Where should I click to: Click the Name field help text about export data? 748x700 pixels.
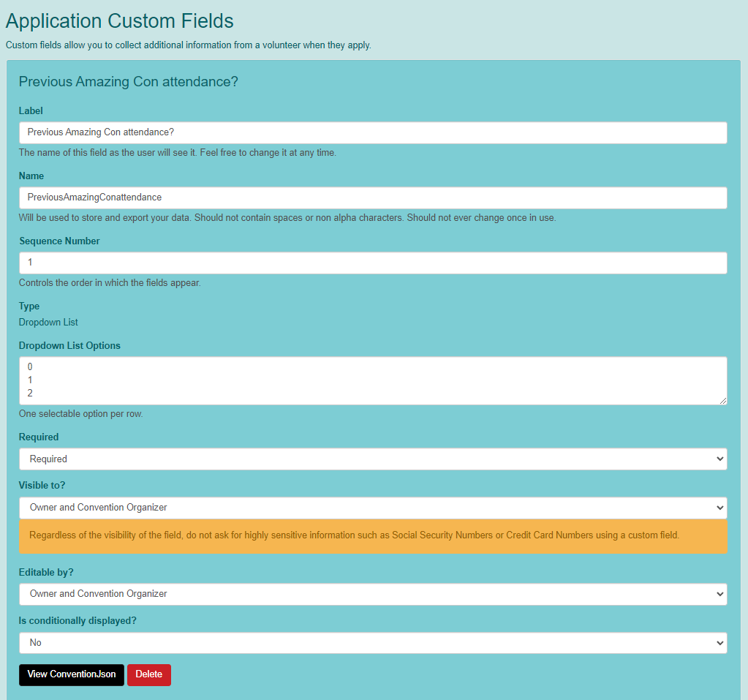pos(287,217)
